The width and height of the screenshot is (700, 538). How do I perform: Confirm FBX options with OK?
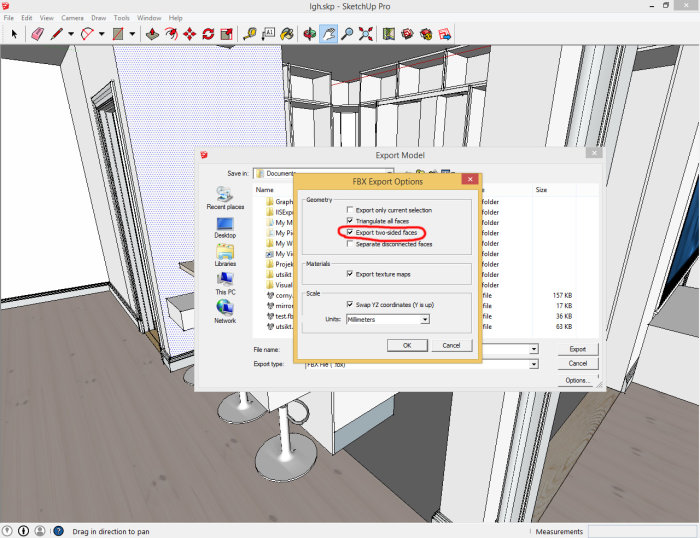[x=407, y=345]
